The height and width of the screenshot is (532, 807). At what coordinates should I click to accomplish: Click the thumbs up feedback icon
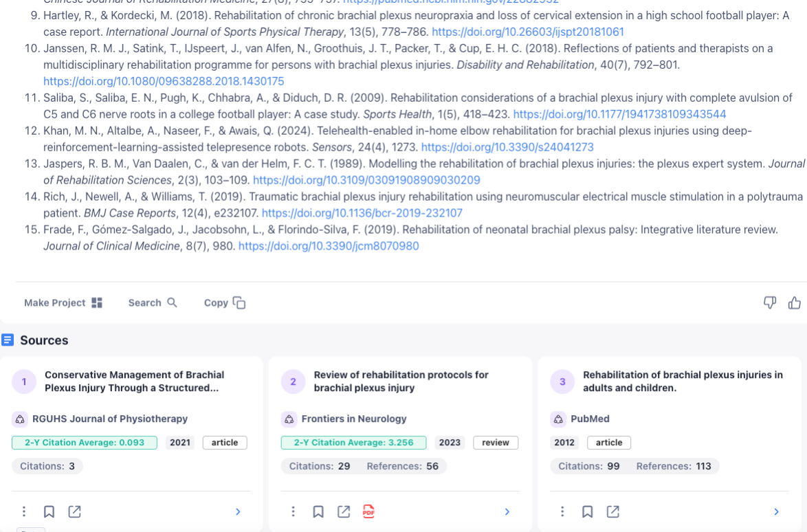(x=795, y=302)
